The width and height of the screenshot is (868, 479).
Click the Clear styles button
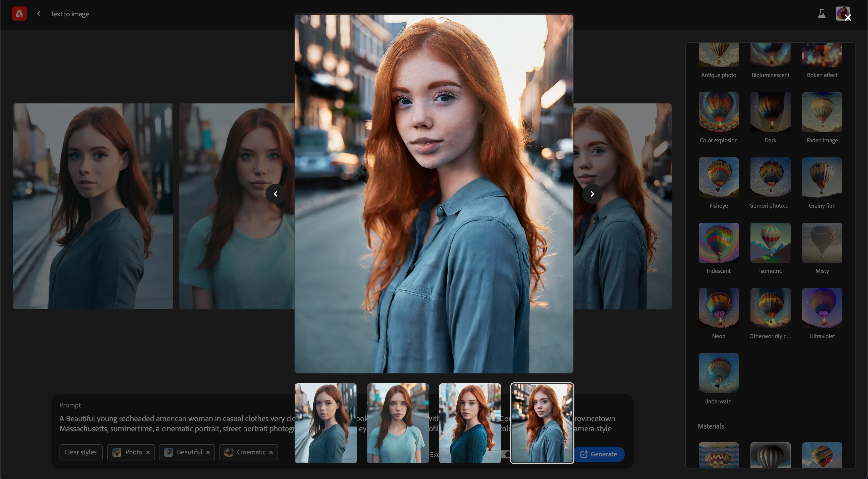(x=81, y=452)
